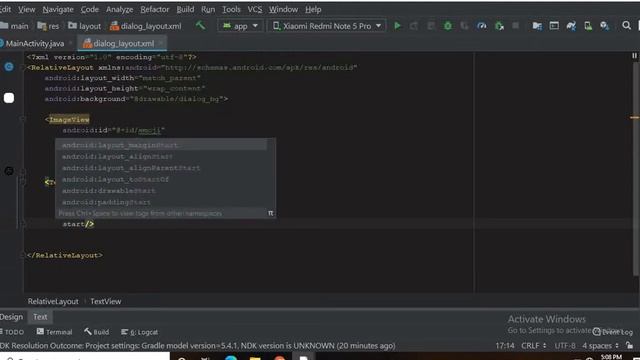
Task: Click the blue C gutter icon
Action: [x=9, y=67]
